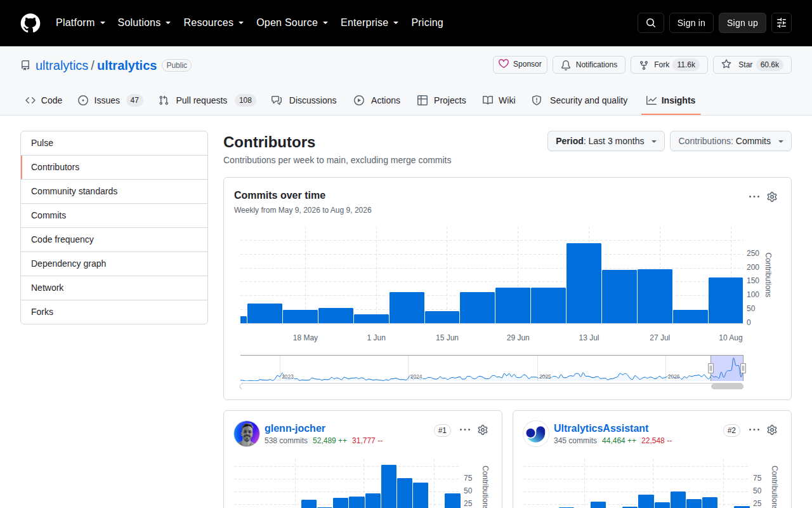812x508 pixels.
Task: Open settings gear on Commits over time chart
Action: 772,197
